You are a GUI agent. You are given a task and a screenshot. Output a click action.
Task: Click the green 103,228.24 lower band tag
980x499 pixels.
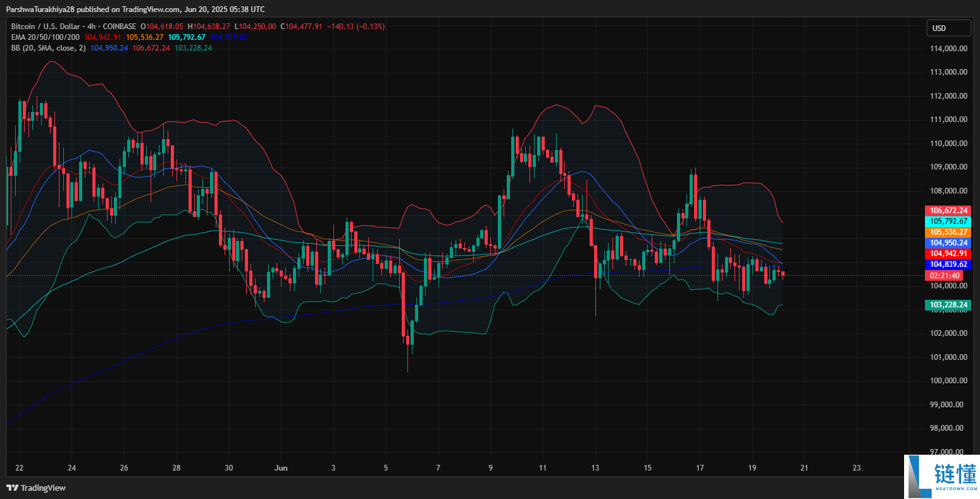pos(947,305)
